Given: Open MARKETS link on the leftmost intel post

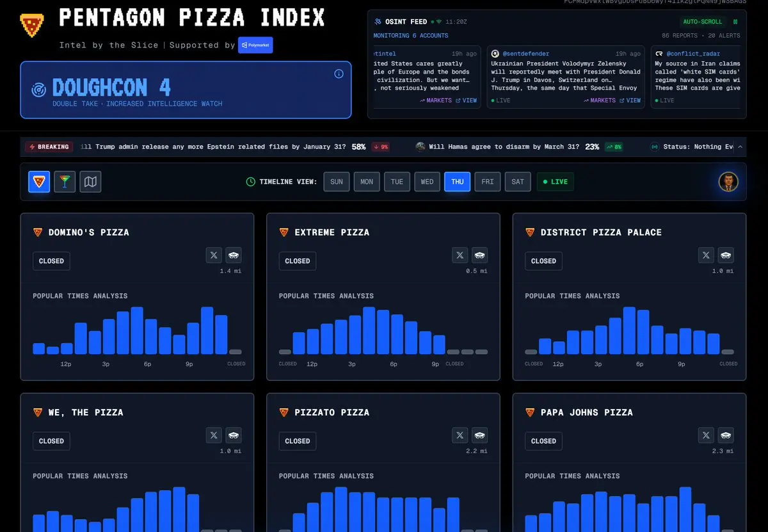Looking at the screenshot, I should (436, 101).
